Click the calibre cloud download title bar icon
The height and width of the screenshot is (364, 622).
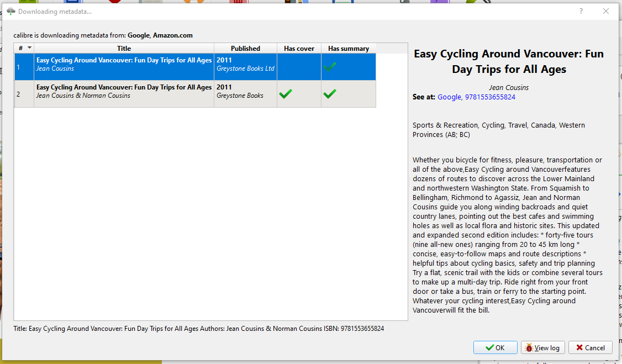(10, 11)
